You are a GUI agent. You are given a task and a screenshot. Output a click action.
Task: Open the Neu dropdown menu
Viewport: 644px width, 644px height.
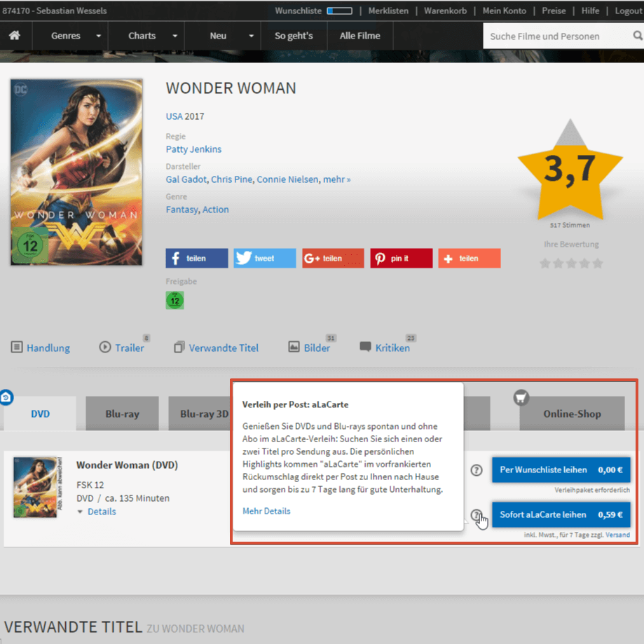[223, 36]
